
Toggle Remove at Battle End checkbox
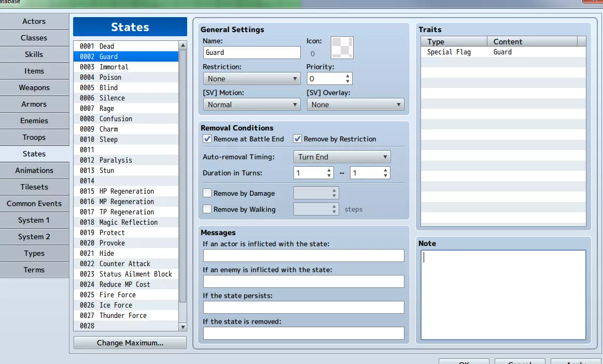point(207,139)
